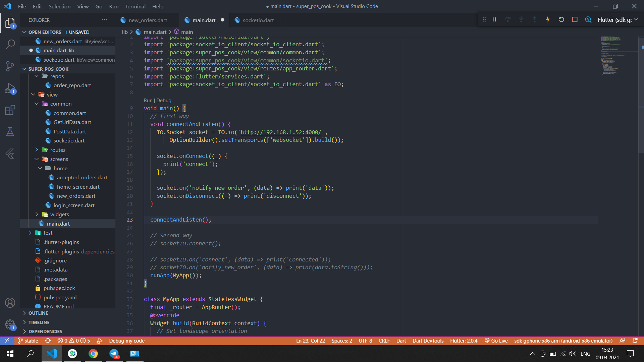The height and width of the screenshot is (362, 644).
Task: Click the Go Live button
Action: (x=496, y=341)
